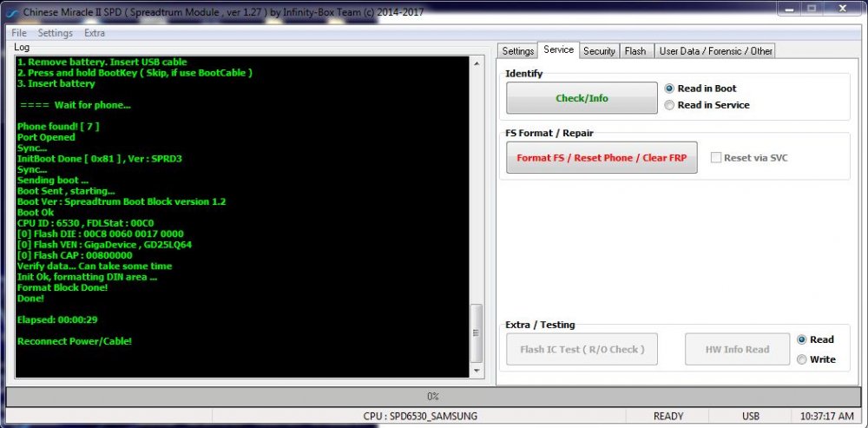Click 'InitBoot Done [ 0x81 ]' log line
Image resolution: width=868 pixels, height=428 pixels.
coord(100,159)
